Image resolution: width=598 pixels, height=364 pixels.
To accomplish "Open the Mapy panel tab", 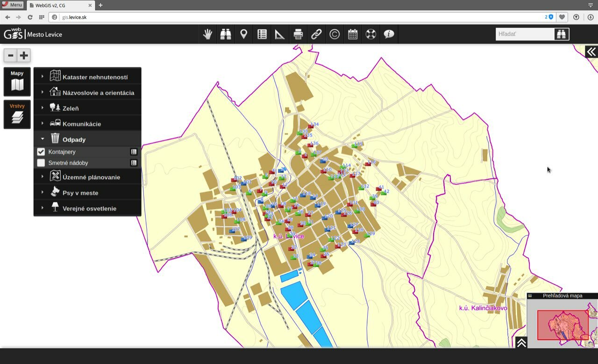I will [x=17, y=82].
